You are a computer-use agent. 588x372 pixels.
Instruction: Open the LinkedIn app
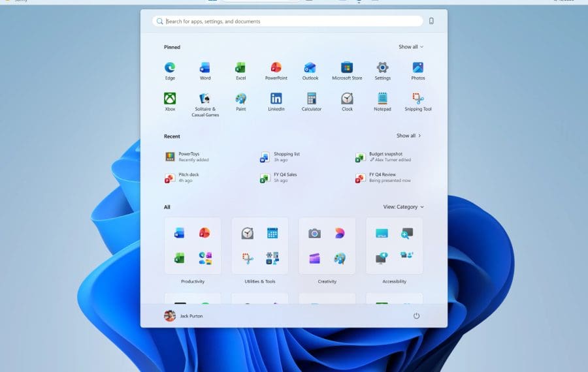click(276, 102)
